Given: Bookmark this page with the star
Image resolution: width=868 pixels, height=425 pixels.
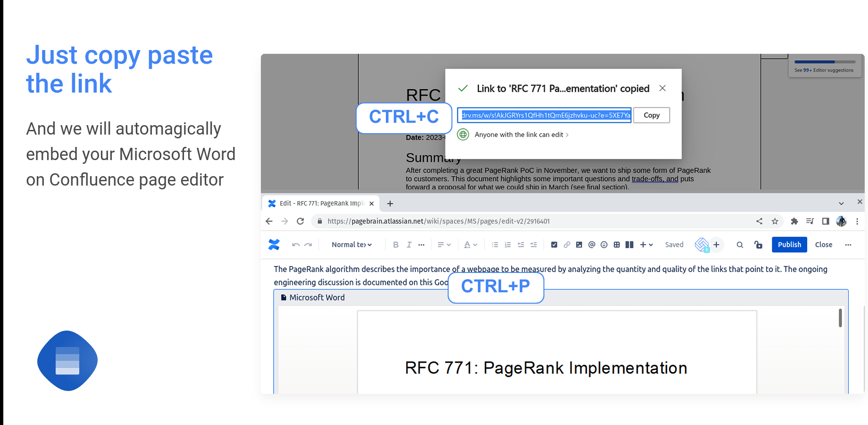Looking at the screenshot, I should tap(775, 221).
